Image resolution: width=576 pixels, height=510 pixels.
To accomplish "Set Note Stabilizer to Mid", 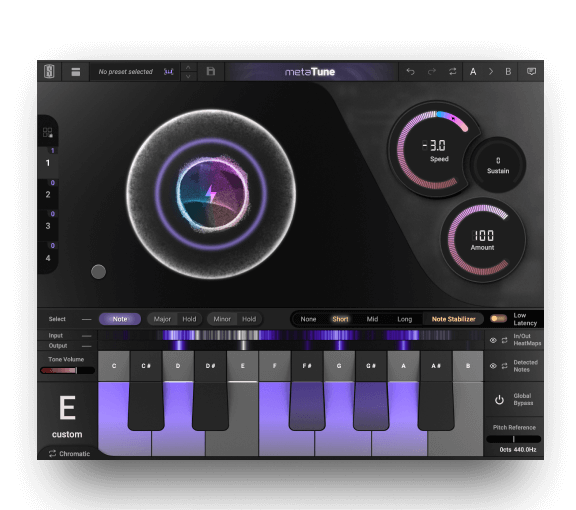I will point(372,319).
